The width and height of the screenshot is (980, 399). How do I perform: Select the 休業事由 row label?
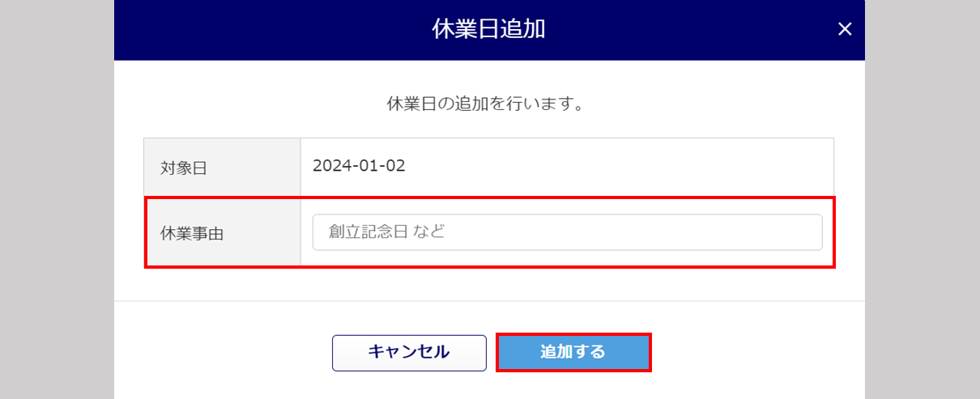(x=192, y=234)
